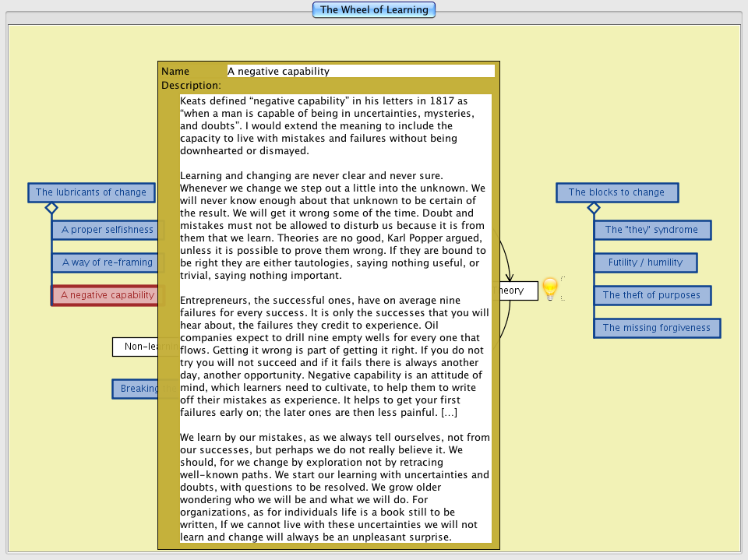748x560 pixels.
Task: Click the yellow lightbulb icon
Action: pyautogui.click(x=551, y=289)
